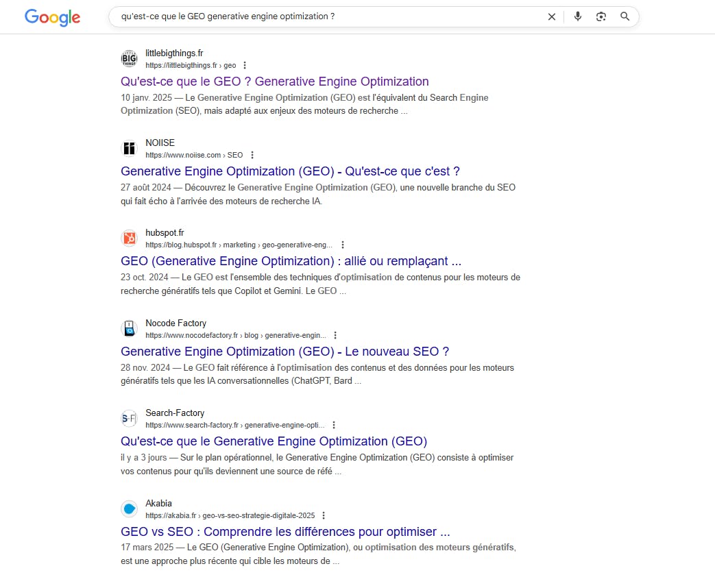Click the Nocode Factory site name
Viewport: 715px width, 588px height.
coord(176,323)
